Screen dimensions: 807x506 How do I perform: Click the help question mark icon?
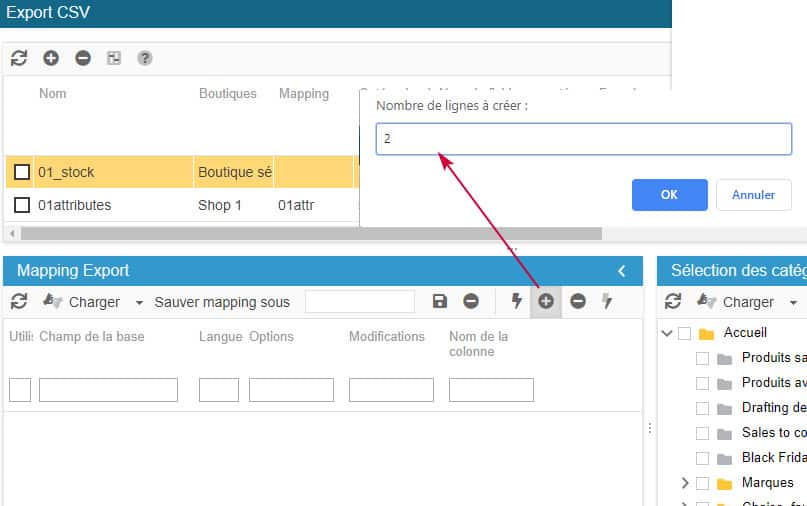tap(145, 58)
